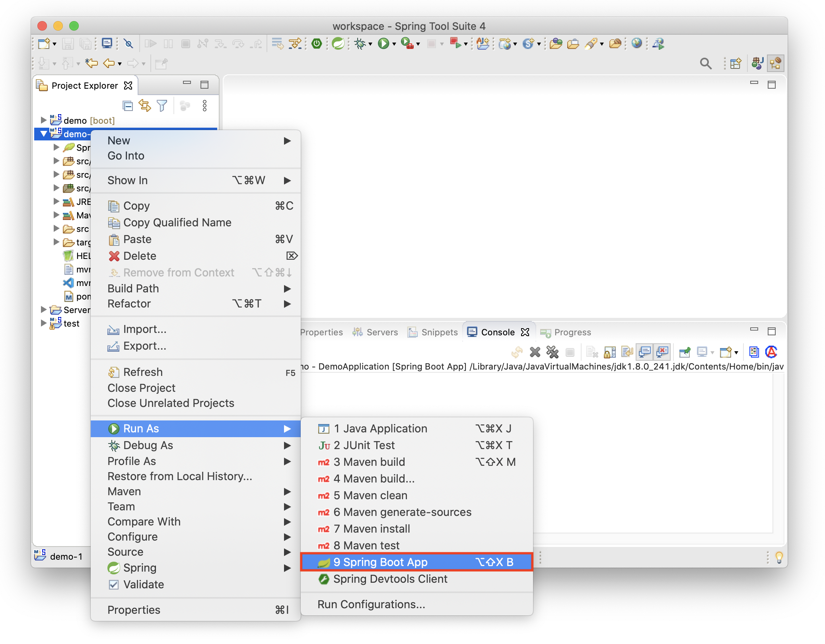
Task: Choose Delete from context menu
Action: pos(195,256)
